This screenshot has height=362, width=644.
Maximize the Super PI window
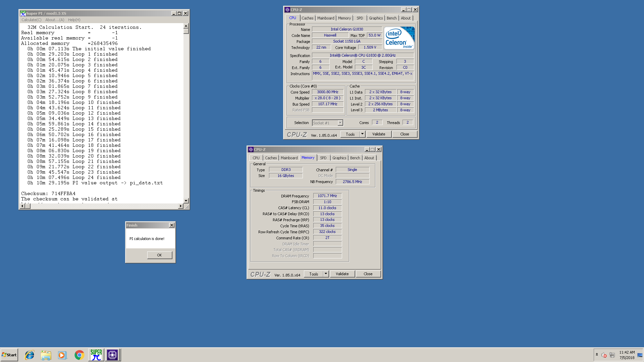(x=179, y=13)
